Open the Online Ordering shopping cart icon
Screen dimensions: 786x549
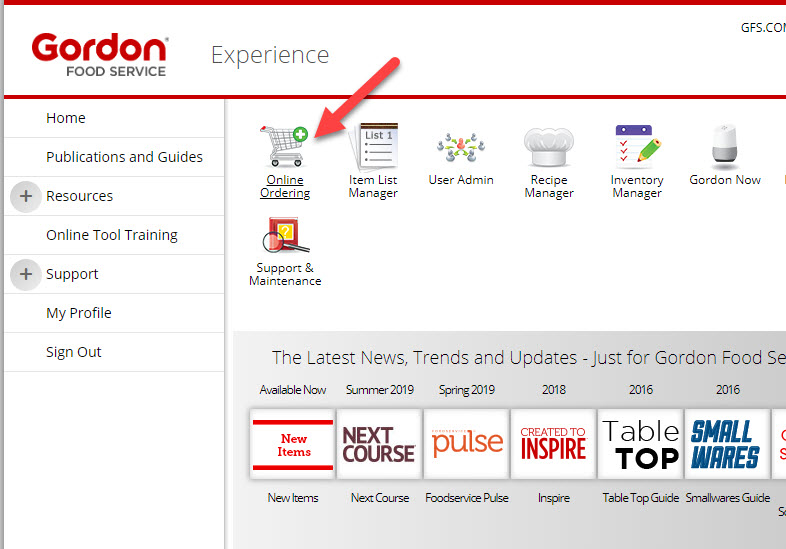(x=284, y=146)
